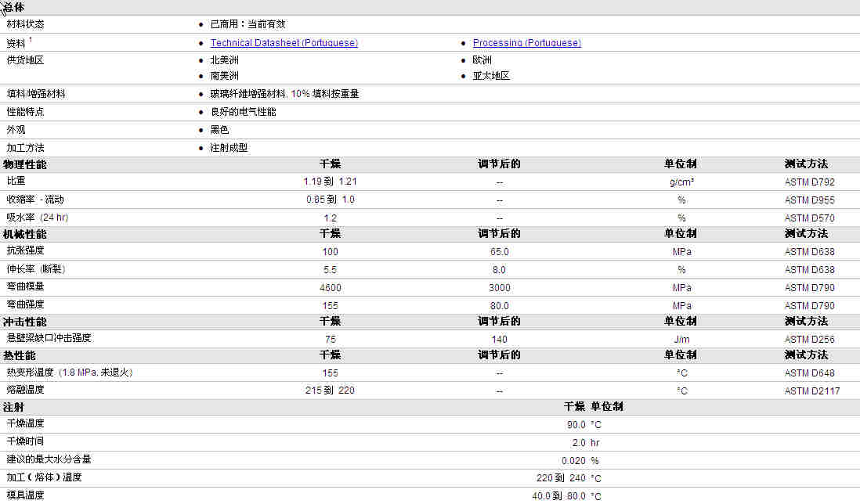This screenshot has width=860, height=504.
Task: Select the "ASTM D2117" test method
Action: (812, 391)
